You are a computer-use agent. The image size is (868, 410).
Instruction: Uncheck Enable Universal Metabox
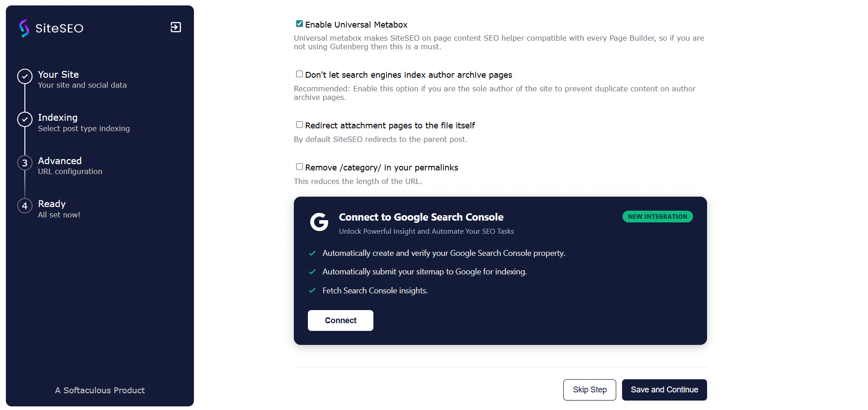pyautogui.click(x=299, y=24)
